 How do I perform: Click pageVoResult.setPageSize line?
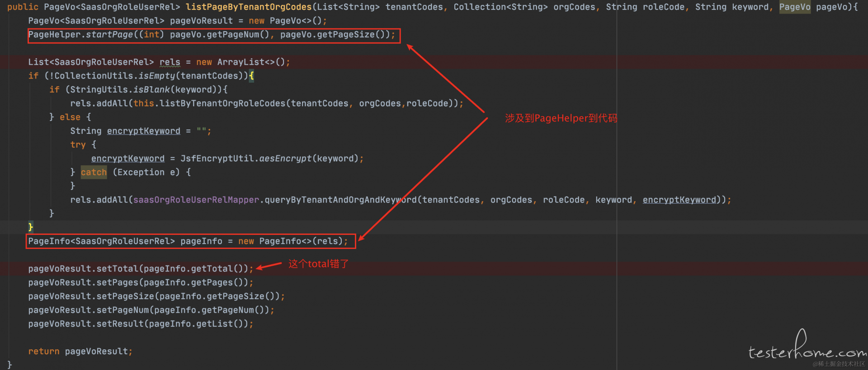156,296
